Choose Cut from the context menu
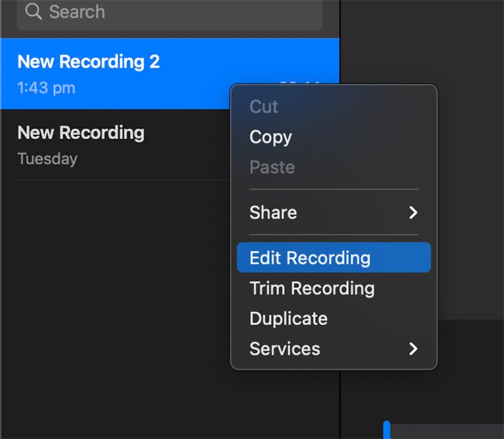 pos(263,107)
